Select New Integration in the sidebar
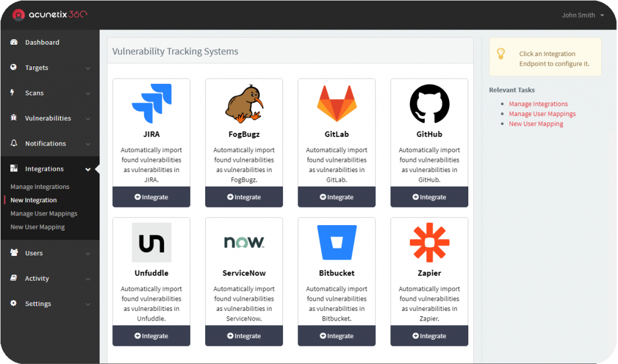 click(34, 200)
